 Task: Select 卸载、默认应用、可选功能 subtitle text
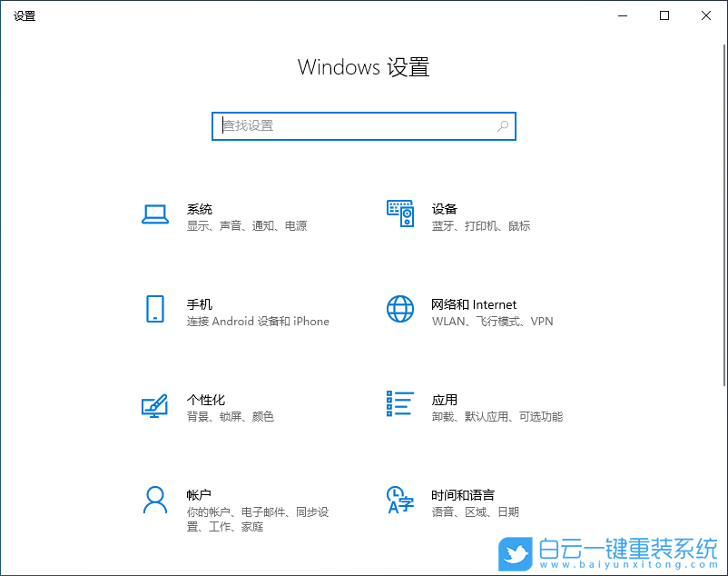[497, 416]
